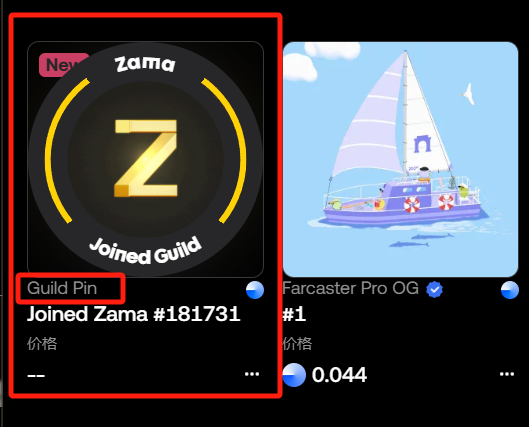Image resolution: width=529 pixels, height=427 pixels.
Task: Open the Farcaster Pro OG sailboat image
Action: 400,159
